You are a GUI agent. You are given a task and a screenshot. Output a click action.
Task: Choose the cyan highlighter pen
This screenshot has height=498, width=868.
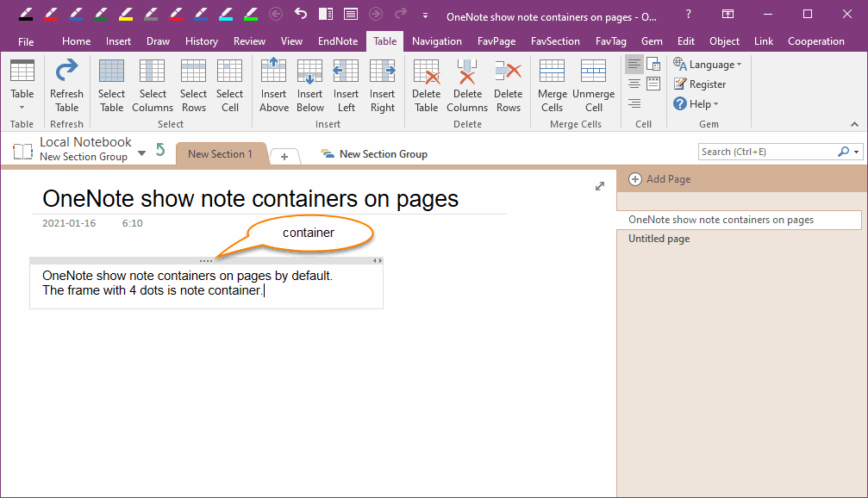[226, 14]
